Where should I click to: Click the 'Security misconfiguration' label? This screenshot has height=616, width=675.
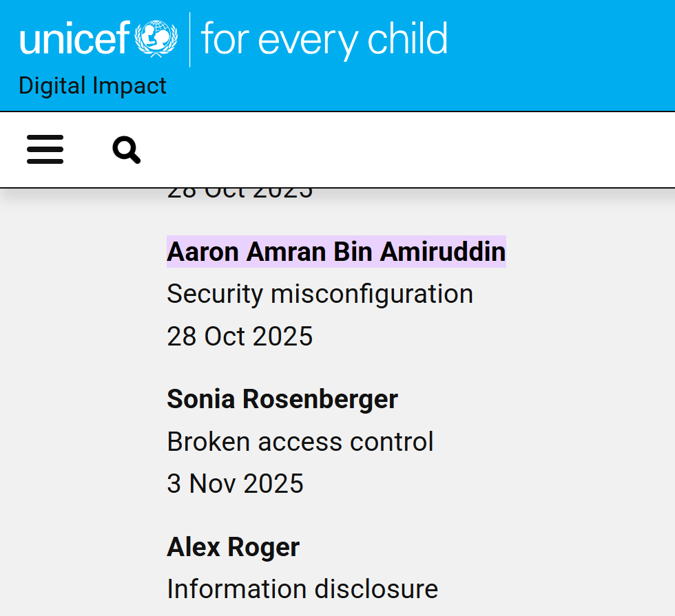pos(320,293)
